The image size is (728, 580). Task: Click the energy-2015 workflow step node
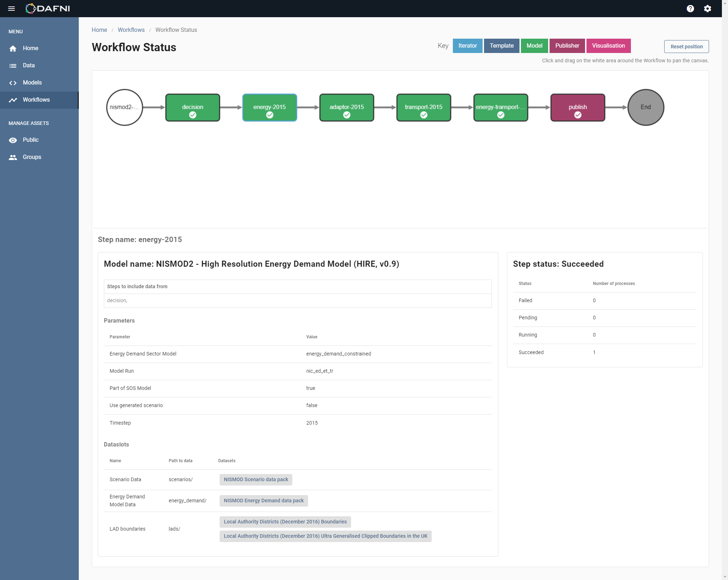point(269,107)
